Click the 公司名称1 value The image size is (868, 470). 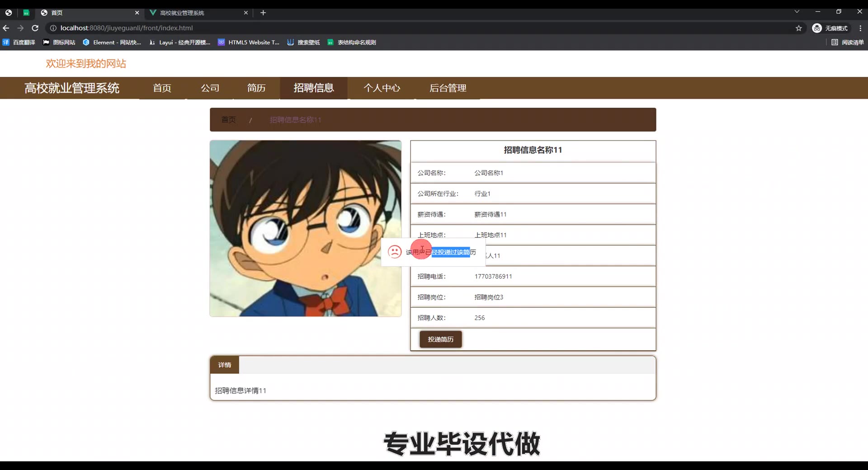point(489,173)
